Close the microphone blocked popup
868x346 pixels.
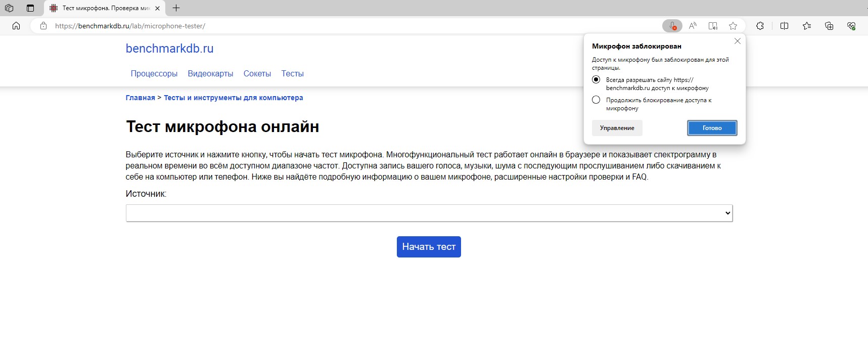coord(737,41)
